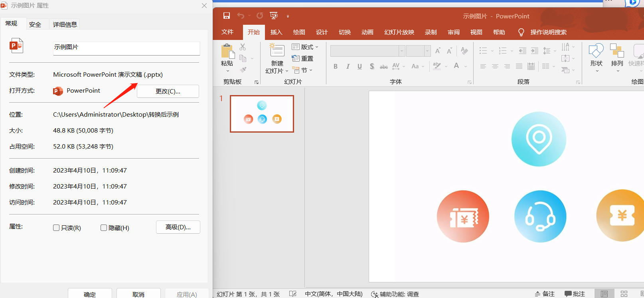Toggle Bold formatting
The width and height of the screenshot is (644, 298).
coord(336,66)
